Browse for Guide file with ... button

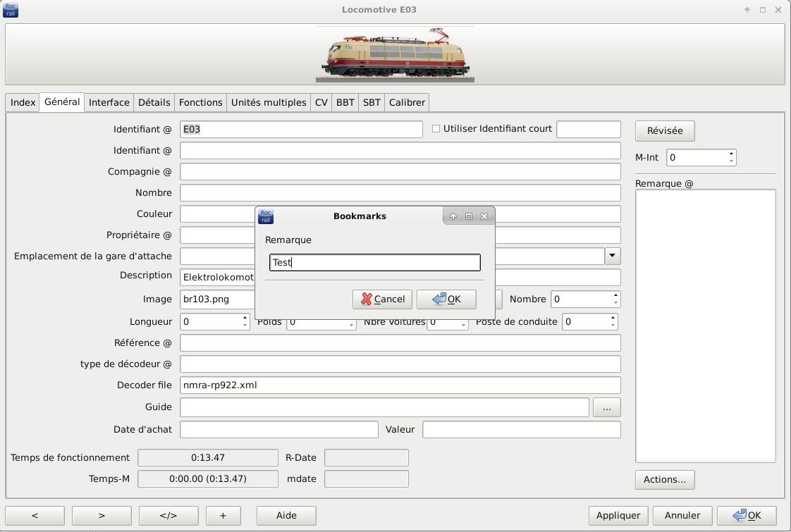[606, 407]
